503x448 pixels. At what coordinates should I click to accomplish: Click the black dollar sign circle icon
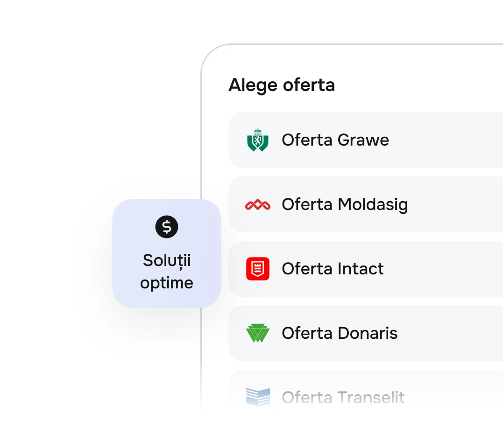167,227
